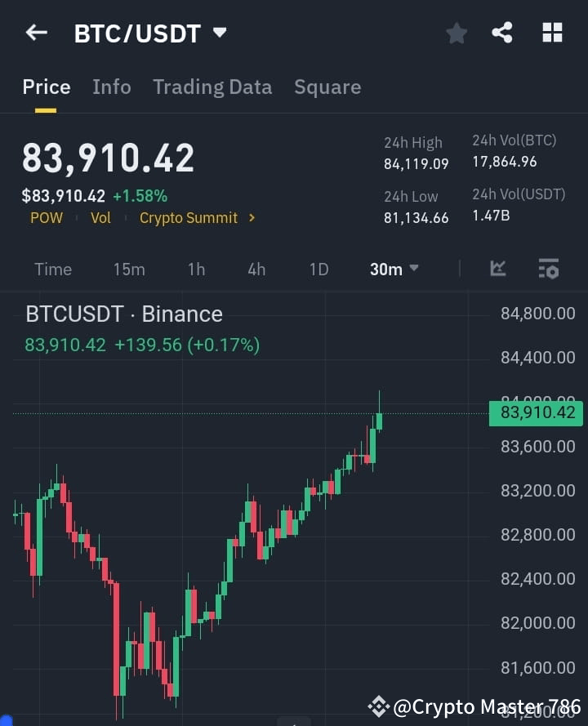Select the Time chart option
This screenshot has height=726, width=588.
point(52,269)
